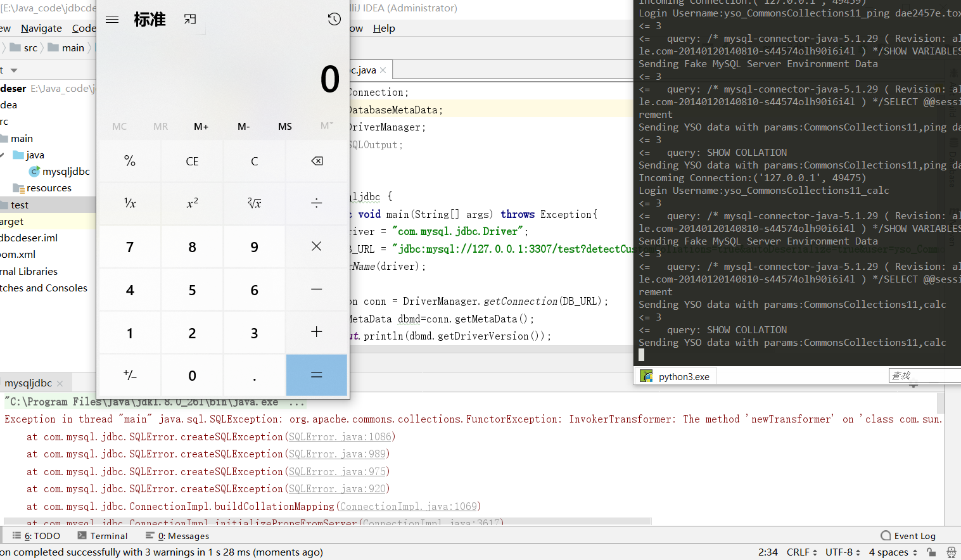Open the Terminal tool window
Image resolution: width=961 pixels, height=560 pixels.
(103, 536)
